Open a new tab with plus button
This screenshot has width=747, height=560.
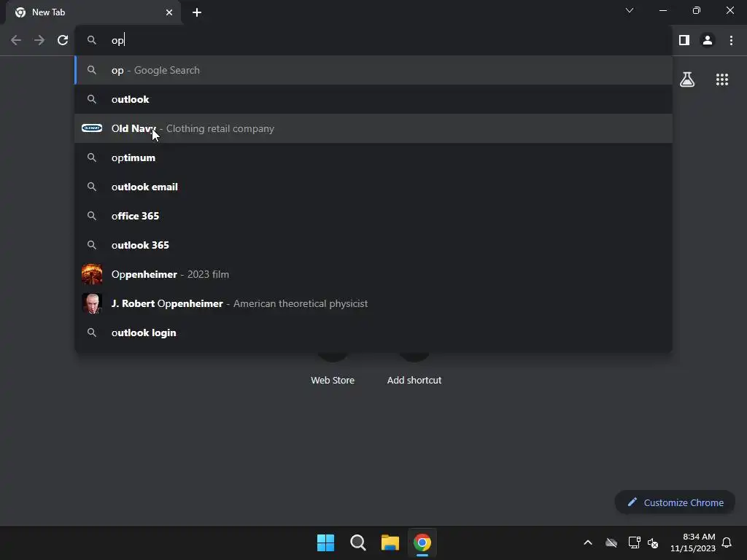coord(197,12)
